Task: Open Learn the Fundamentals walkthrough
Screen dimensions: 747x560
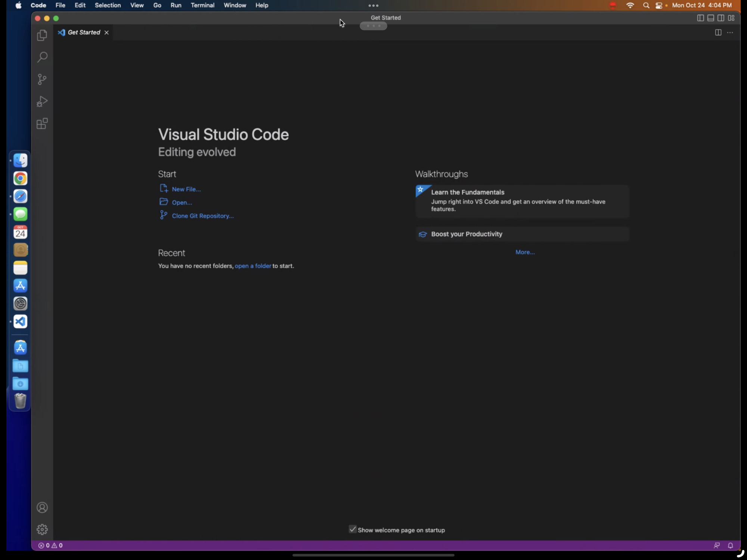Action: click(522, 201)
